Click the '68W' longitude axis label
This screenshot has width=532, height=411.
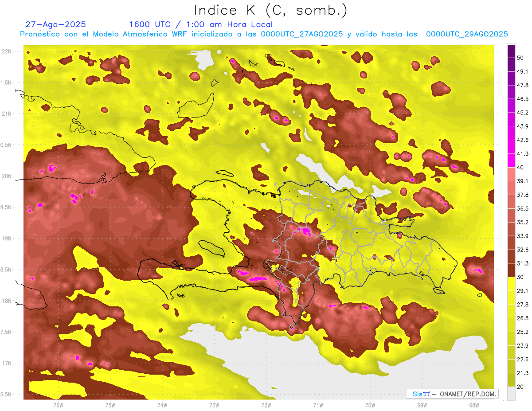[x=474, y=405]
